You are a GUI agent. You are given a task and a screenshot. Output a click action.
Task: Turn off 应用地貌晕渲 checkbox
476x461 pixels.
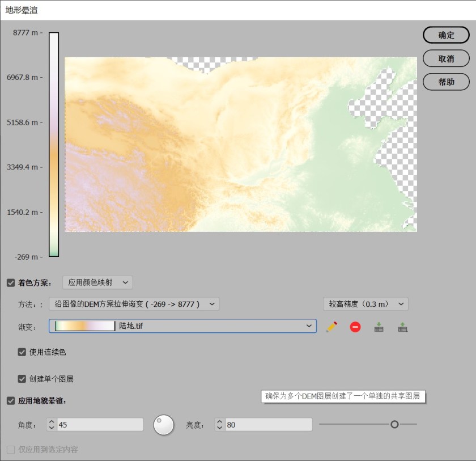[11, 401]
